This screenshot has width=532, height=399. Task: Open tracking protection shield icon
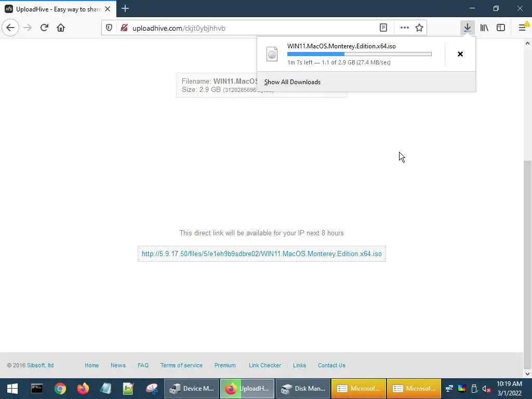point(109,28)
